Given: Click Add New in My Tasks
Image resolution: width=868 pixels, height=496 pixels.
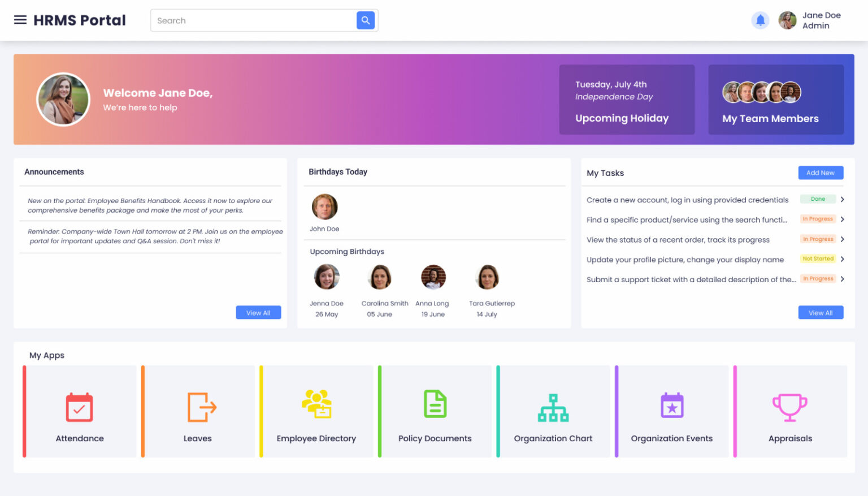Looking at the screenshot, I should 820,173.
